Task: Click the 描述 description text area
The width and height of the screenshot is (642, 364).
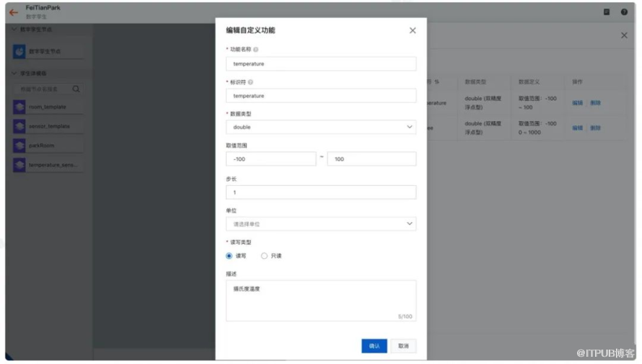Action: click(x=321, y=301)
